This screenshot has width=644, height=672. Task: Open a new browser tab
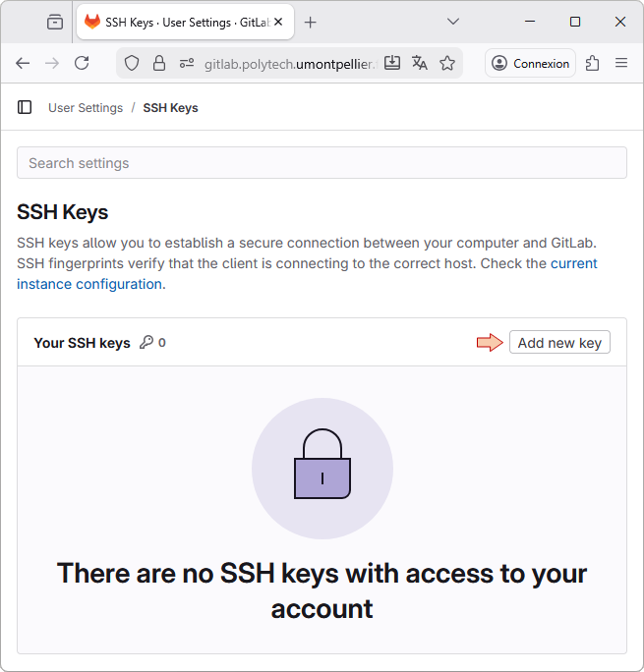[x=311, y=22]
